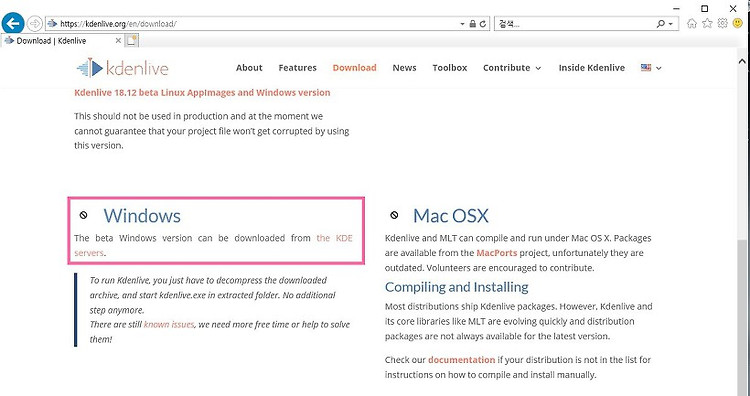Screen dimensions: 750x396
Task: Click the icon beside the Windows heading
Action: (84, 215)
